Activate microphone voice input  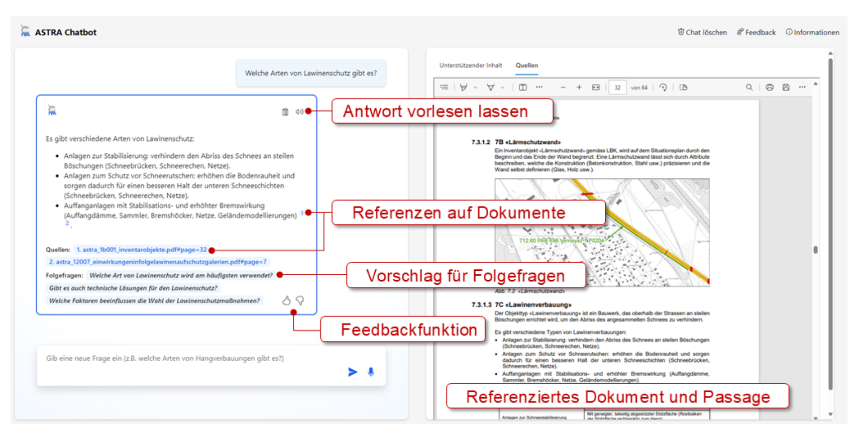point(371,372)
